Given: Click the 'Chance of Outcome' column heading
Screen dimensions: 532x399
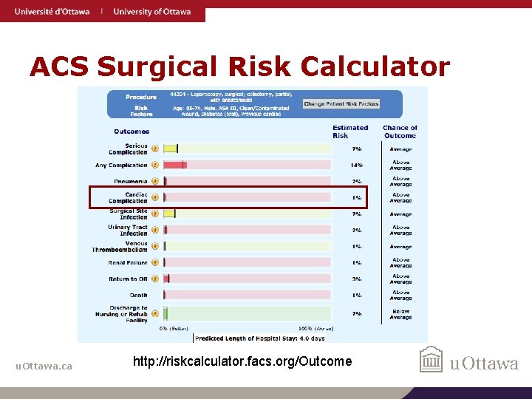Looking at the screenshot, I should pos(400,132).
